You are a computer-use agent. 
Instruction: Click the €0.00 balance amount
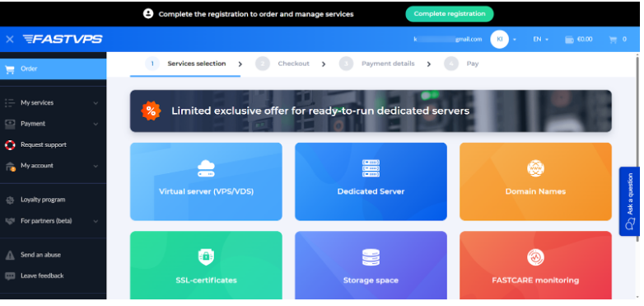click(585, 40)
